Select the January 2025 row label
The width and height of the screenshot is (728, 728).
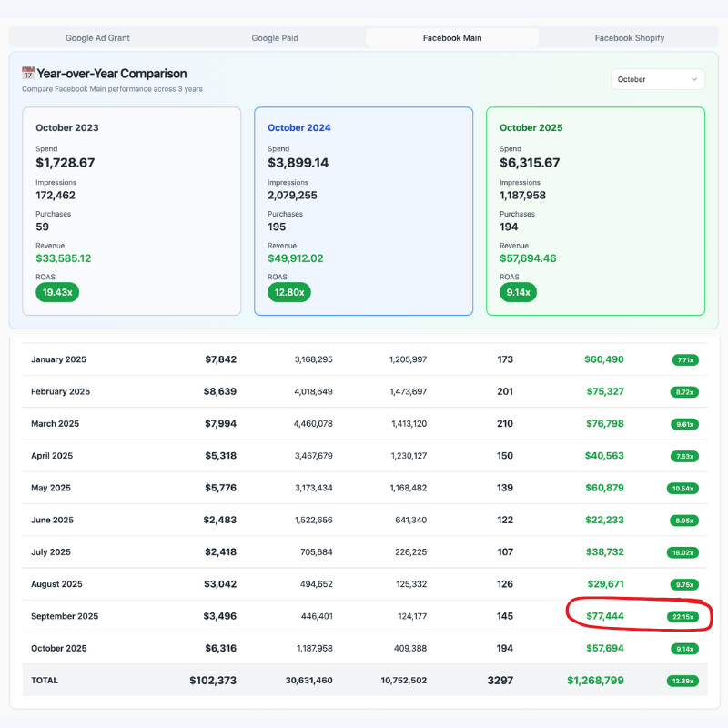pos(58,359)
